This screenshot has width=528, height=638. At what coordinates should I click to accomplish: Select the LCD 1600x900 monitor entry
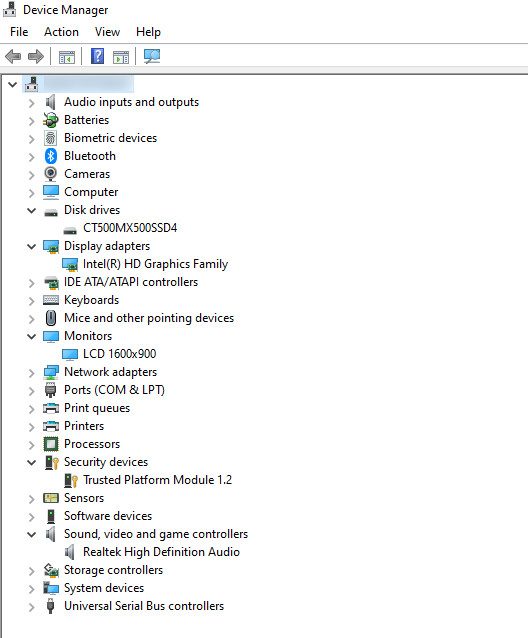point(120,354)
